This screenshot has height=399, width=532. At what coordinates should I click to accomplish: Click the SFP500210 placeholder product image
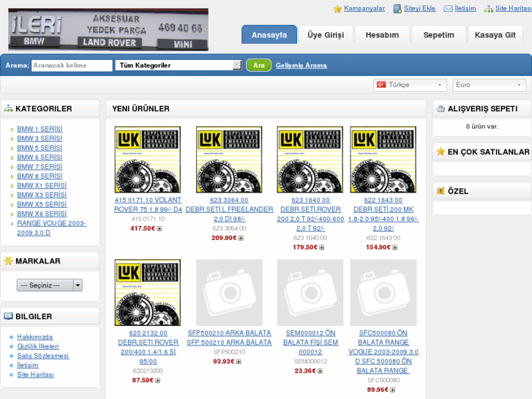click(229, 293)
